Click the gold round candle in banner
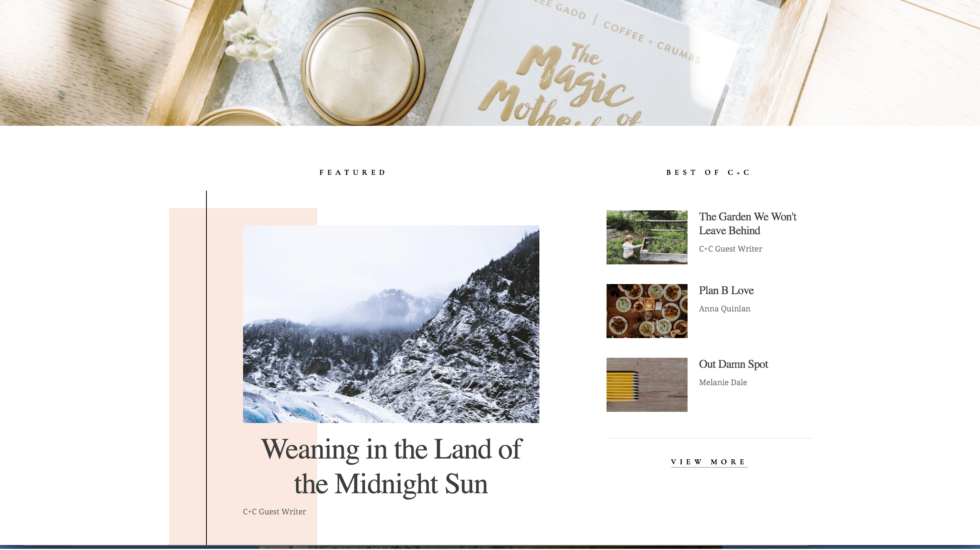The height and width of the screenshot is (550, 980). 363,66
